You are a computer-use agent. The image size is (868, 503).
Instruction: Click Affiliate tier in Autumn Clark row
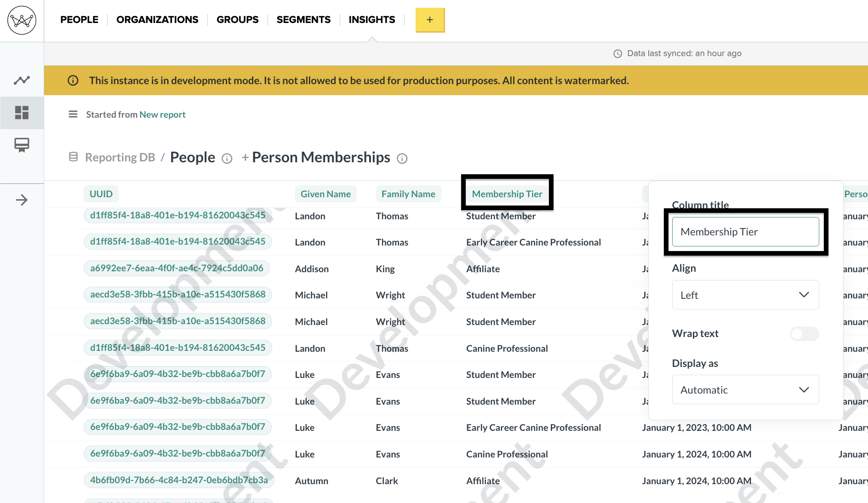[483, 481]
